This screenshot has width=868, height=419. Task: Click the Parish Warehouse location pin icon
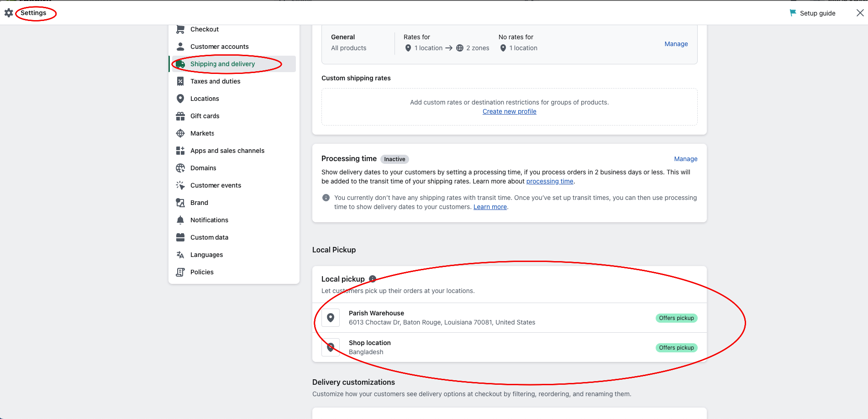click(331, 318)
